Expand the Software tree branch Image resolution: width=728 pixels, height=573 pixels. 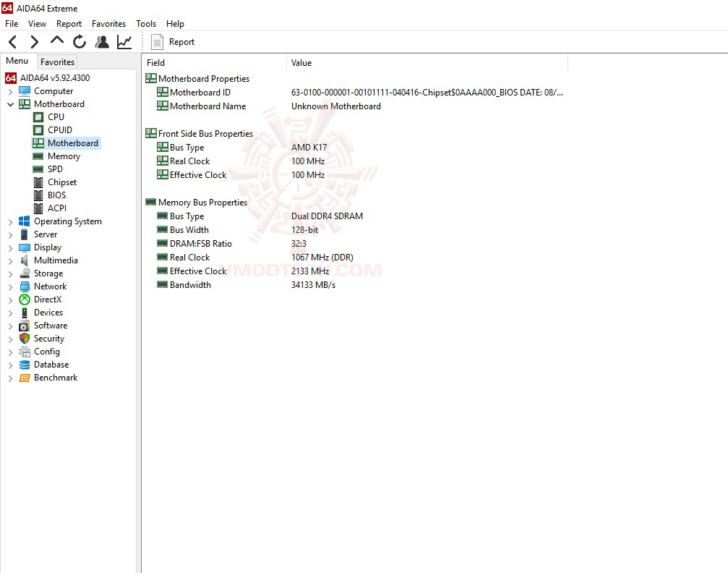click(10, 326)
